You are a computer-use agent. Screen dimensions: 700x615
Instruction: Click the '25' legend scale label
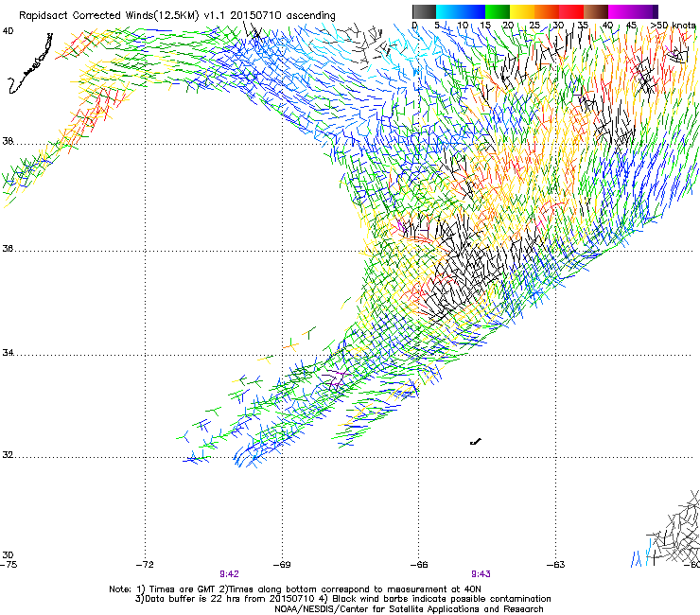coord(534,26)
